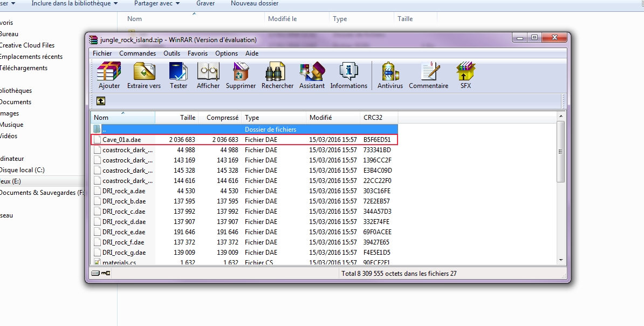This screenshot has width=644, height=326.
Task: Launch the Assistant wizard icon
Action: [312, 72]
